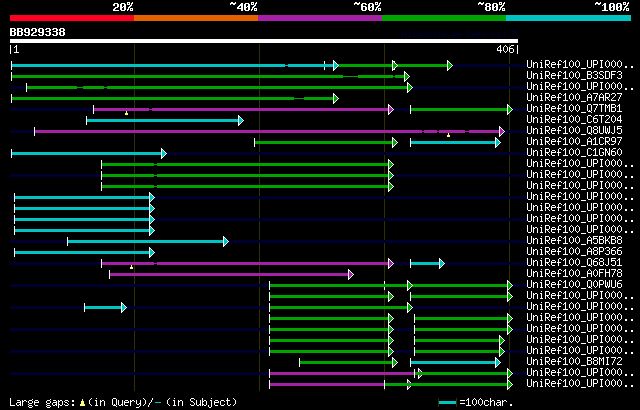Click the cyan ~100% legend segment
Screen dimensions: 640x410
tap(569, 18)
